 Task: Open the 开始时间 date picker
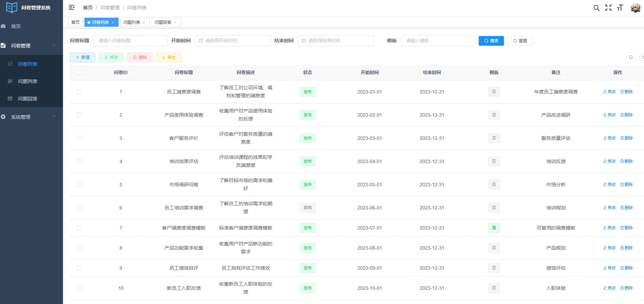click(x=232, y=41)
